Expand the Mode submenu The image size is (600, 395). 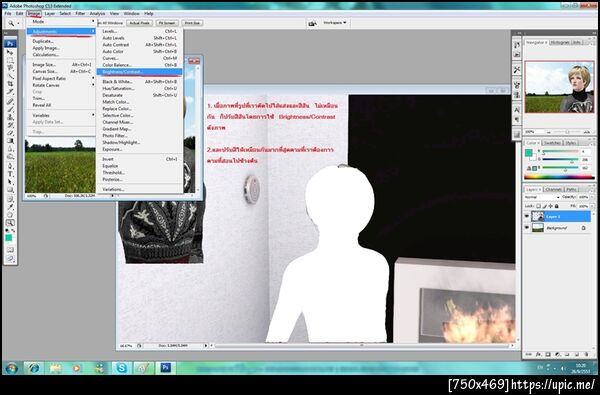click(60, 22)
